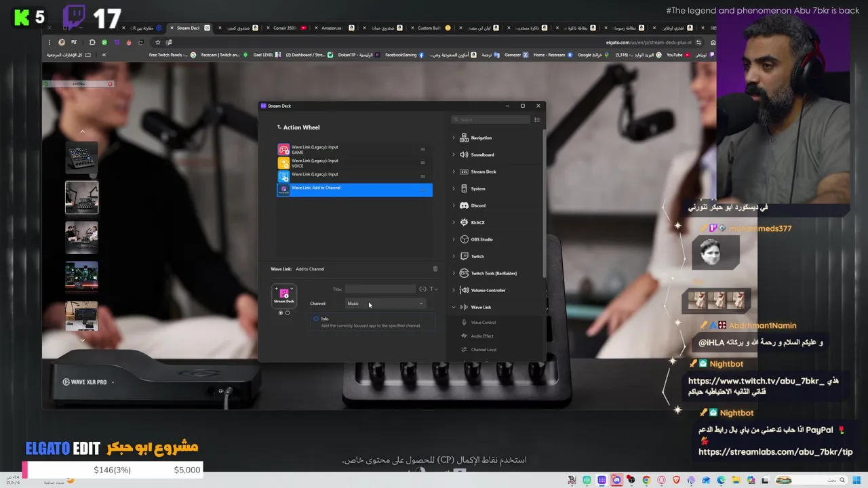Open the FacebookGaming bookmark
This screenshot has height=488, width=868.
pyautogui.click(x=404, y=55)
